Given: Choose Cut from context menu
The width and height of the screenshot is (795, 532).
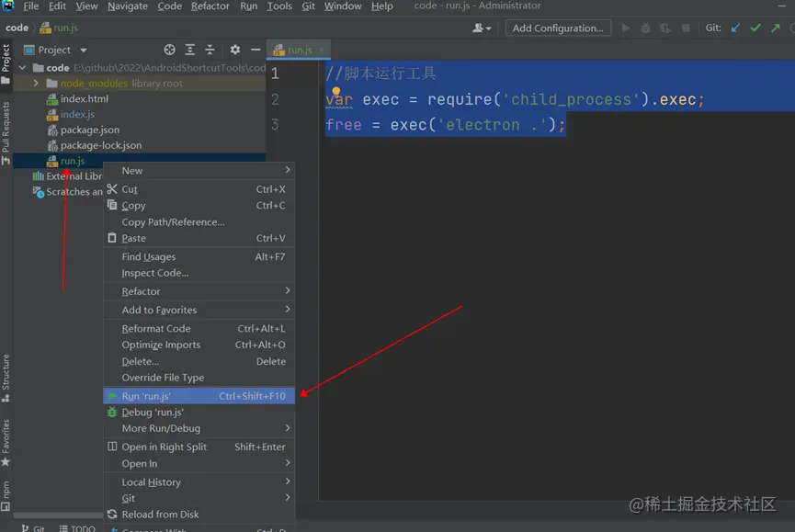Looking at the screenshot, I should coord(199,189).
